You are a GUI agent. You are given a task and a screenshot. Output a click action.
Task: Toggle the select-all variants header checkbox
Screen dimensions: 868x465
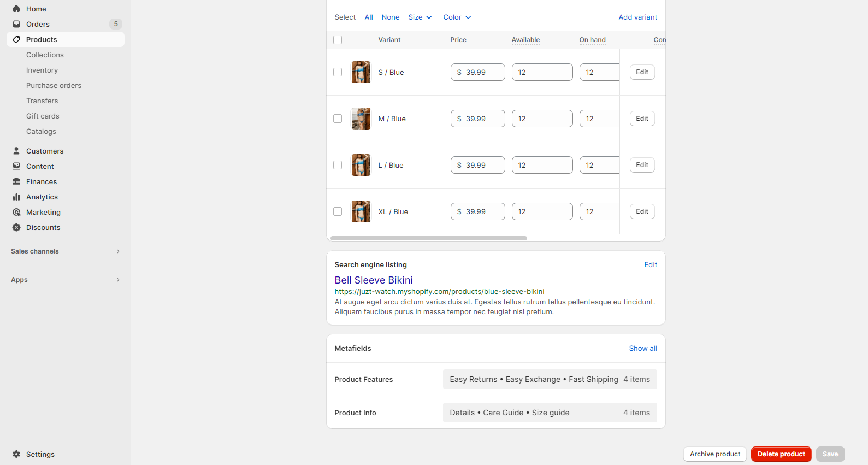(338, 40)
